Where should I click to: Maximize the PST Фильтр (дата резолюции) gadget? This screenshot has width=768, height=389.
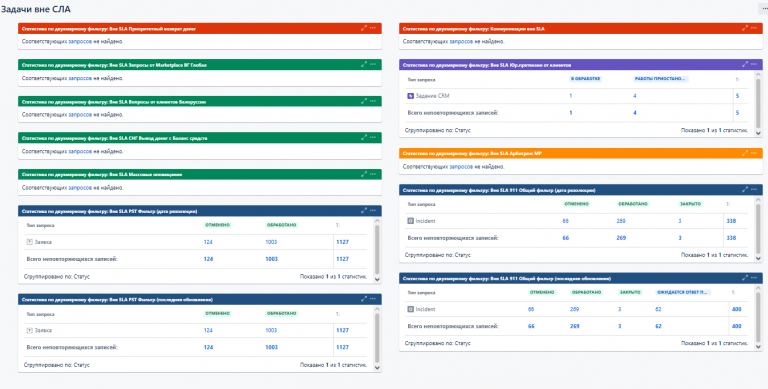click(364, 211)
